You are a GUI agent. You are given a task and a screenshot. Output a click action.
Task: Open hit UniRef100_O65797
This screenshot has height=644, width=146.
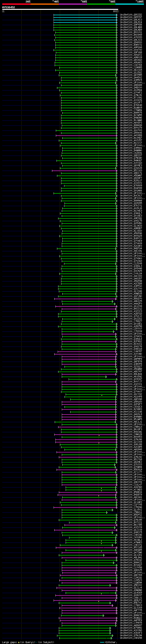[x=131, y=17]
